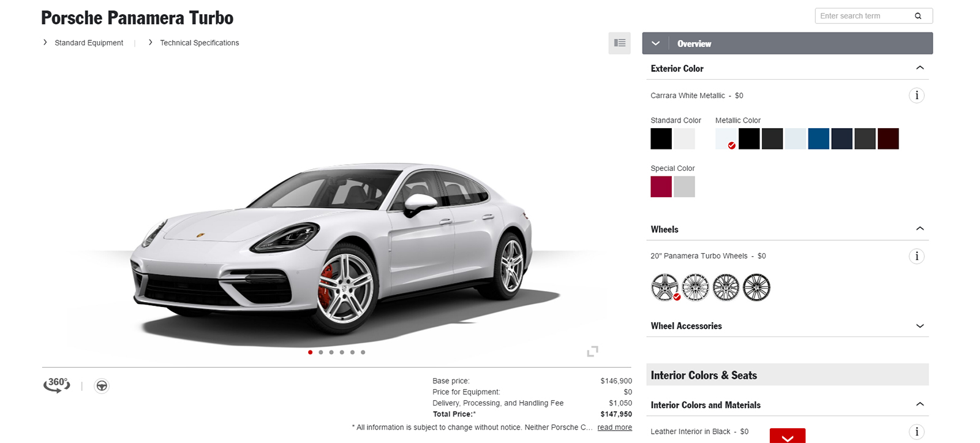The image size is (980, 443).
Task: Select the second wheel design option
Action: pyautogui.click(x=695, y=287)
